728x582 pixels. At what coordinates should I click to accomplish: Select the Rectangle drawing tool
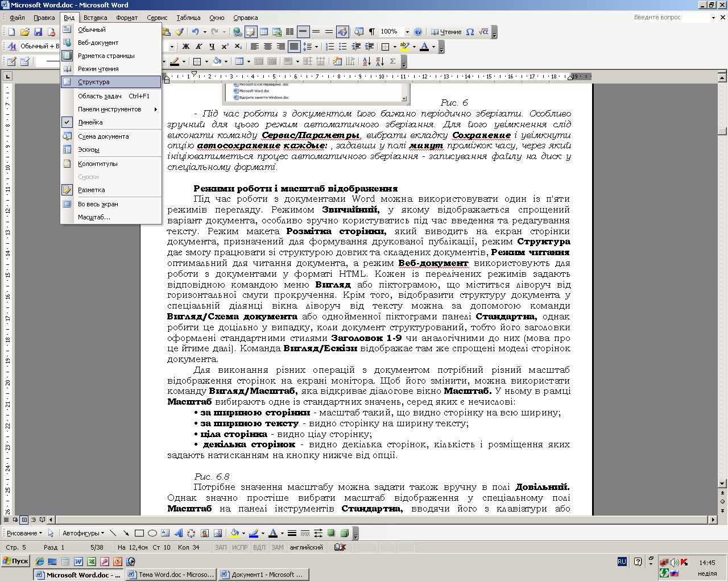pyautogui.click(x=139, y=533)
